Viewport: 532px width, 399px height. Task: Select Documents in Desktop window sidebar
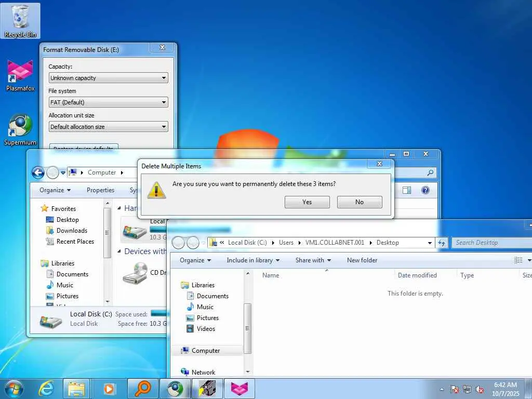[212, 296]
